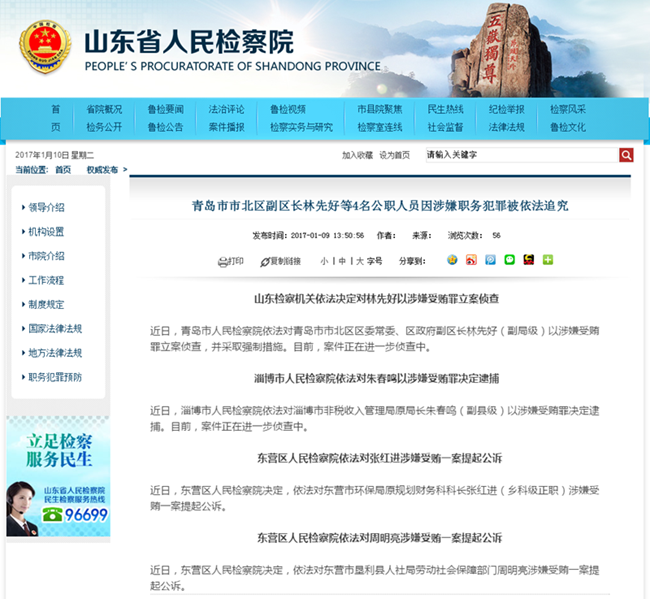Click the keyword search input field
This screenshot has height=599, width=650.
click(x=520, y=155)
